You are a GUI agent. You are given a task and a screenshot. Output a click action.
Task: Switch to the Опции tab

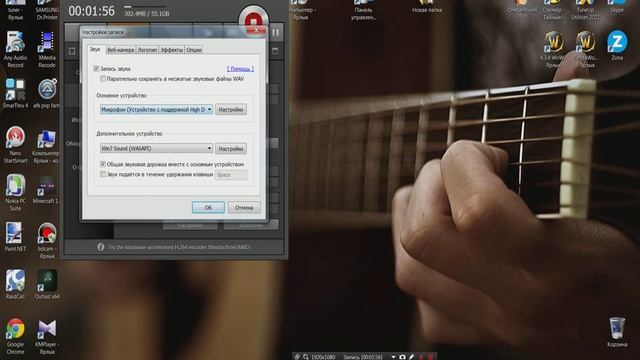tap(194, 50)
